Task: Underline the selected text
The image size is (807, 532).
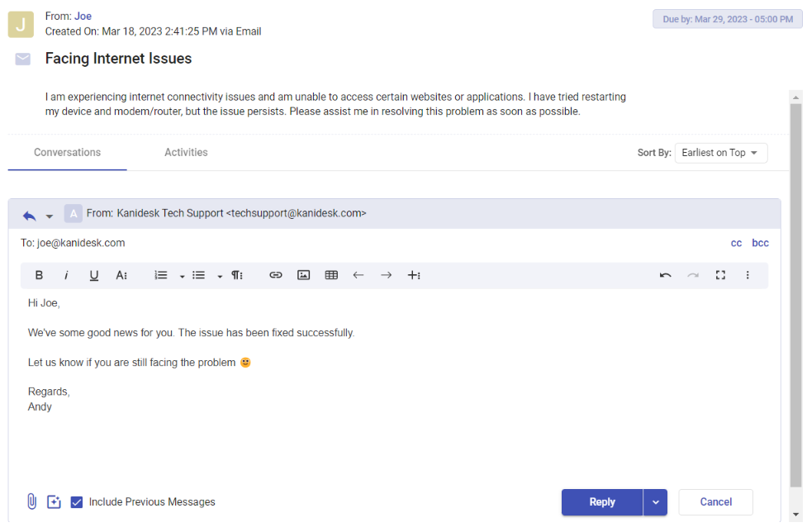Action: [93, 275]
